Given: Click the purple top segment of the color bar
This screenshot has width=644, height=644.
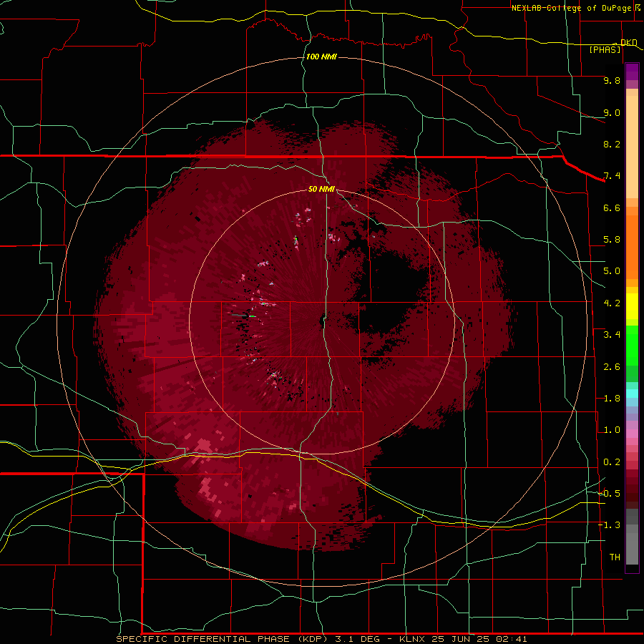Looking at the screenshot, I should point(632,72).
